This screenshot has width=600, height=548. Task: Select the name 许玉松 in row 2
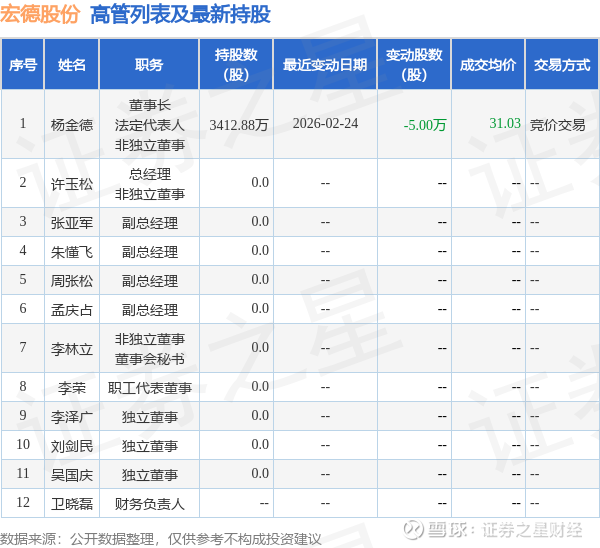click(x=72, y=184)
